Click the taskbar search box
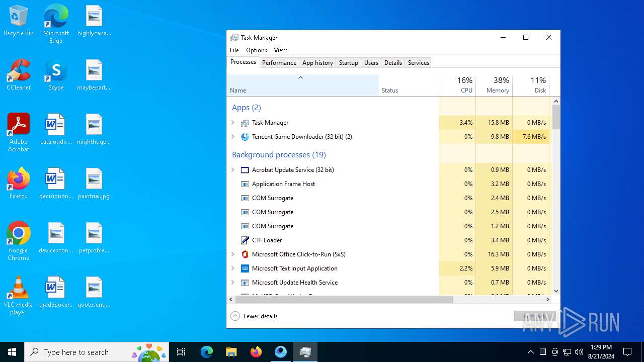This screenshot has height=362, width=644. click(97, 352)
